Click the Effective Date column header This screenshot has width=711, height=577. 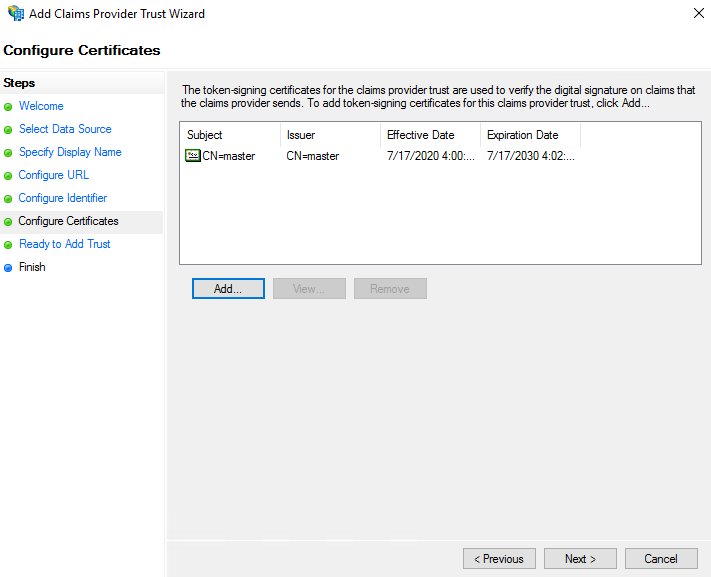coord(430,135)
